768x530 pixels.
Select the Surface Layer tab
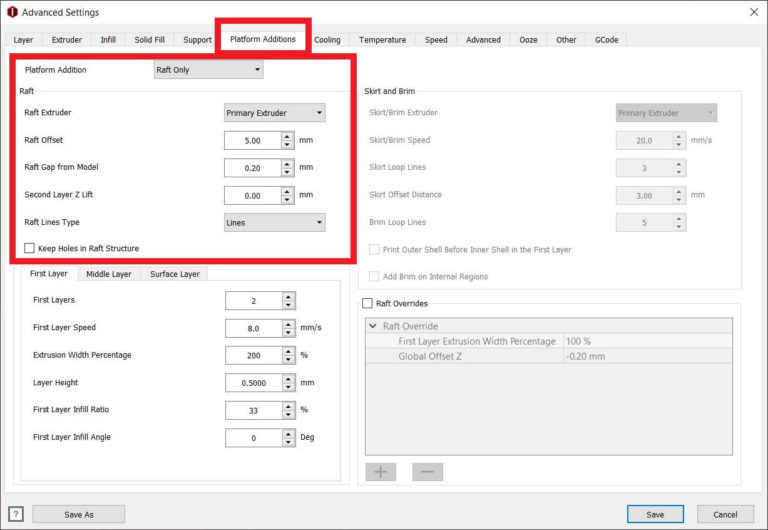(x=174, y=274)
